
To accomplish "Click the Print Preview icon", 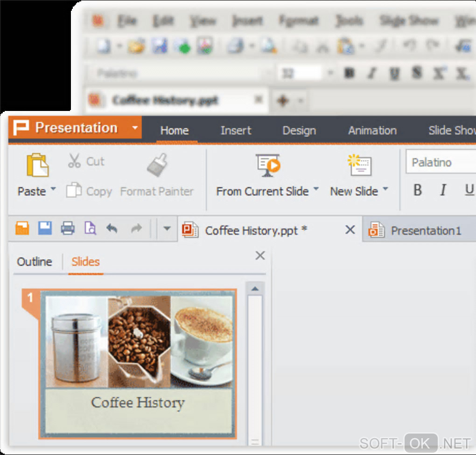I will coord(90,228).
